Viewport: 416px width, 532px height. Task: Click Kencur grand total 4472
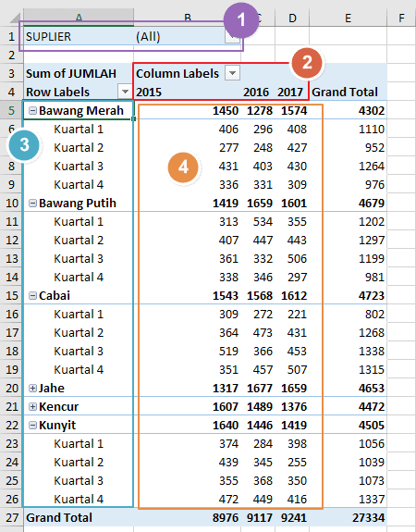[372, 406]
